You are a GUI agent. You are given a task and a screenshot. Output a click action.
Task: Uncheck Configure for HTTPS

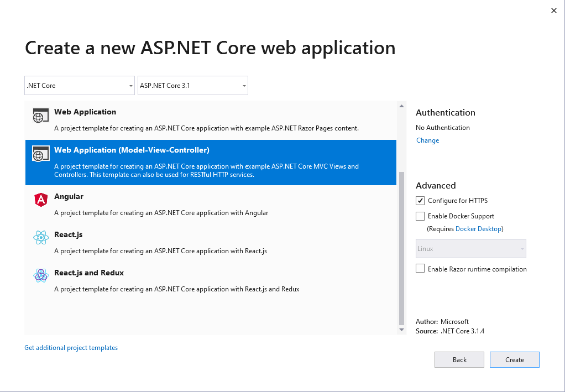[420, 201]
